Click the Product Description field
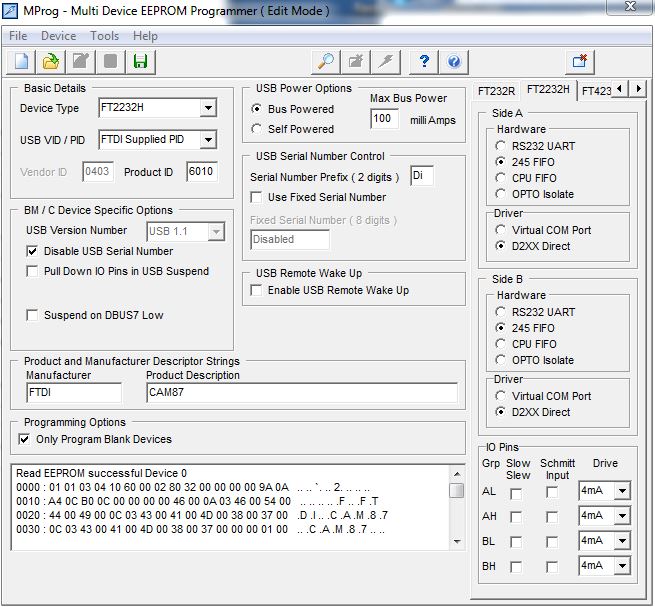This screenshot has width=655, height=607. tap(302, 393)
